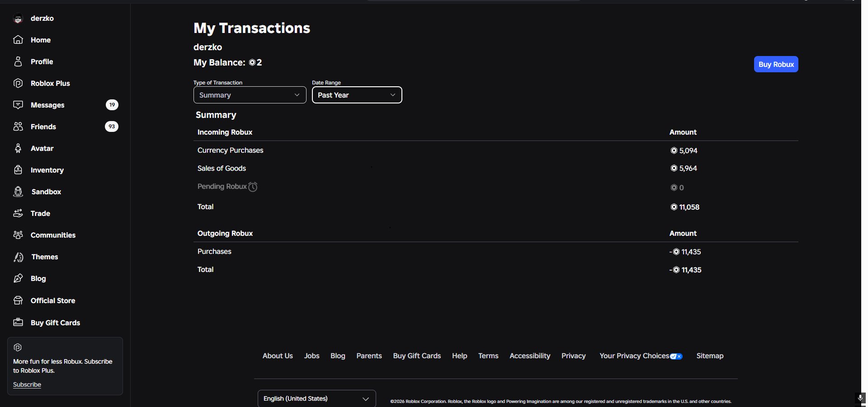Click the Messages 19 unread badge
This screenshot has height=407, width=868.
[112, 105]
